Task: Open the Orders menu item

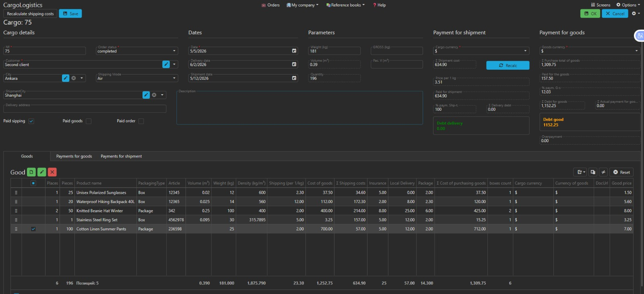Action: tap(270, 5)
